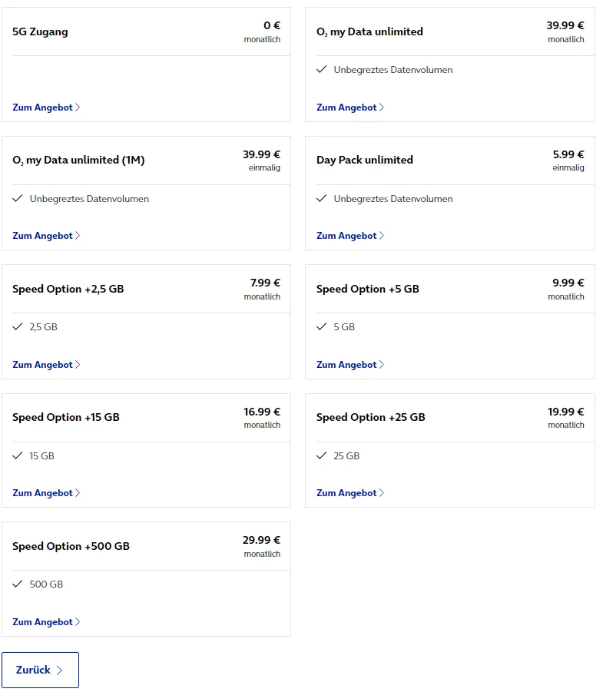Viewport: 616px width, 692px height.
Task: Click the 5G Zugang card title
Action: coord(40,31)
